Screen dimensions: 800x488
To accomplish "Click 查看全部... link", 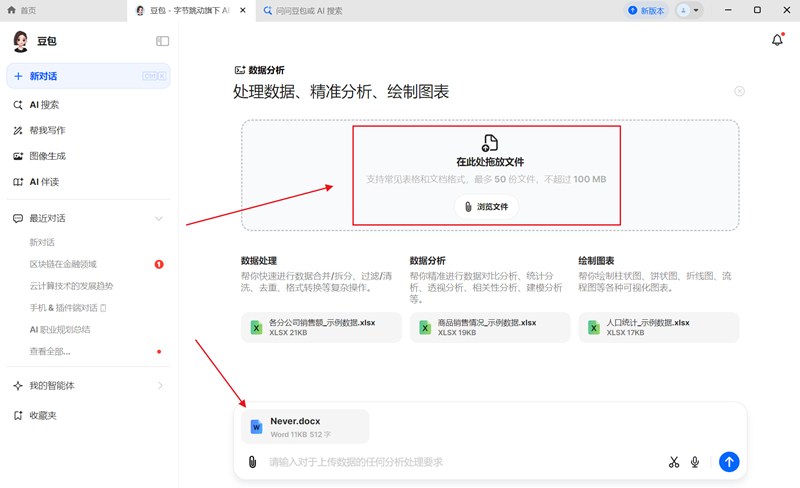I will coord(49,352).
